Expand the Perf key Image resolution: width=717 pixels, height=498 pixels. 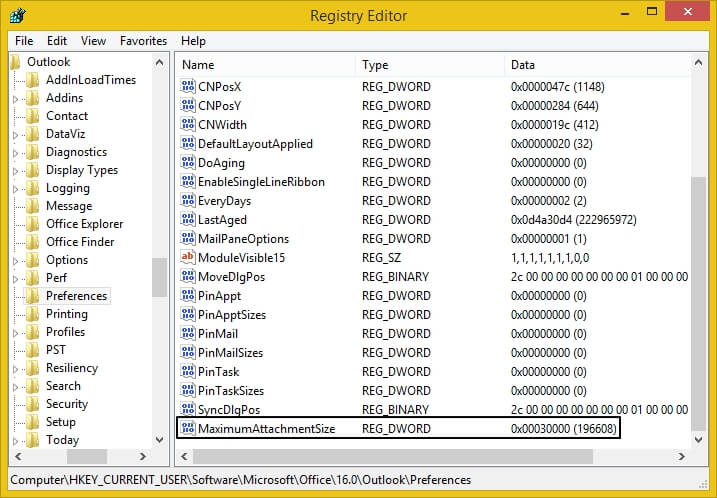tap(16, 279)
